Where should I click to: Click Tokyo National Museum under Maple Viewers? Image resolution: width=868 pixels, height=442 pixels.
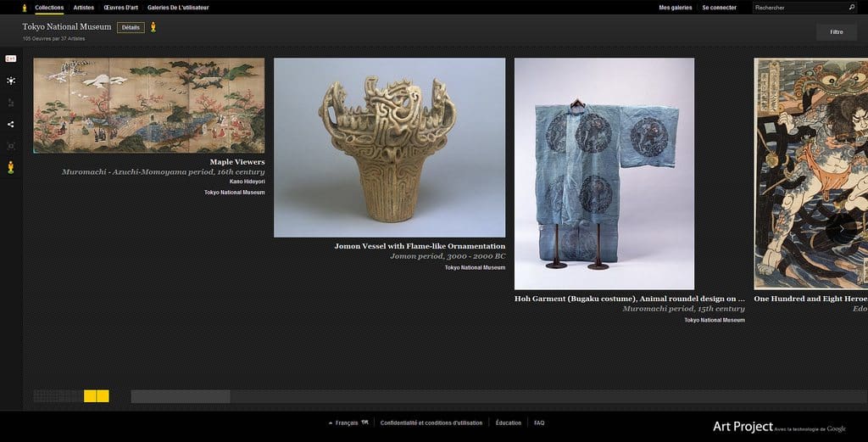coord(234,193)
